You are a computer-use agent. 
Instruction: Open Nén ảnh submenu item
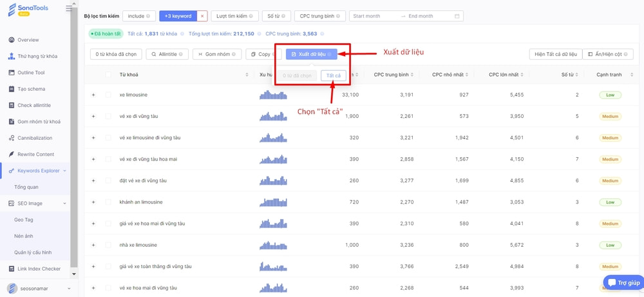point(23,236)
